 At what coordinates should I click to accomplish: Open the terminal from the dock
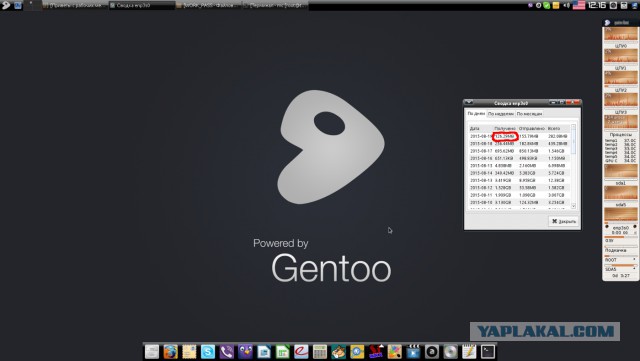(x=488, y=352)
